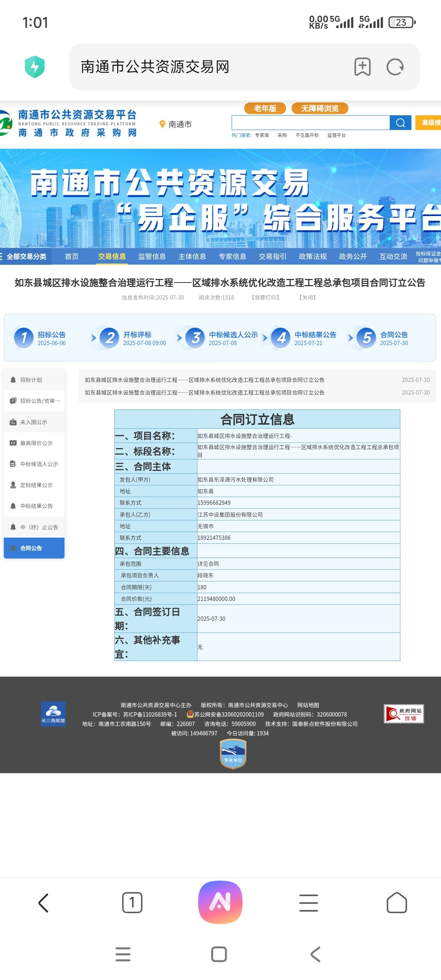This screenshot has height=980, width=441.
Task: Open the 首页 nav tab
Action: point(72,257)
